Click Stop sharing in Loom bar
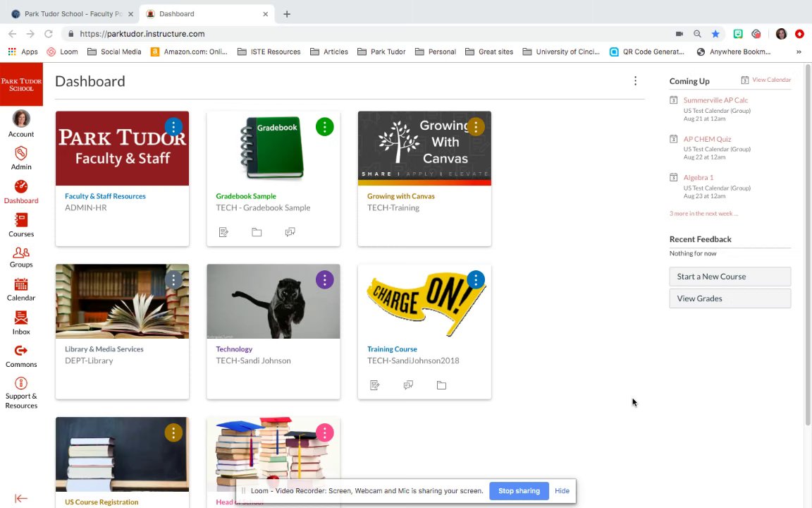 point(519,491)
